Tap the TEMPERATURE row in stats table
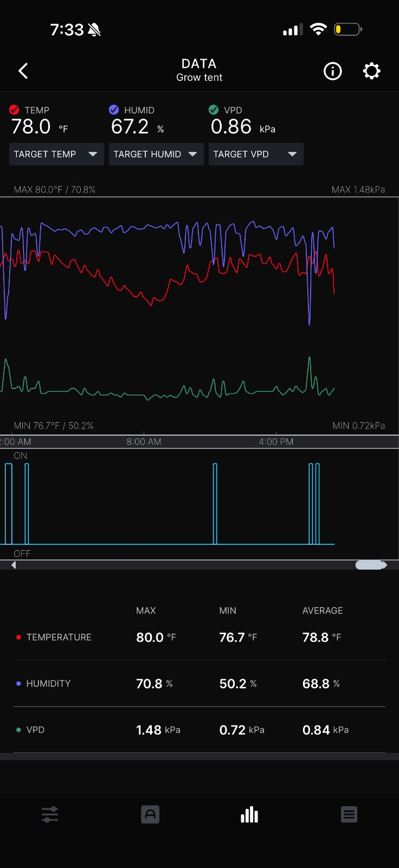Screen dimensions: 399x868 [200, 637]
